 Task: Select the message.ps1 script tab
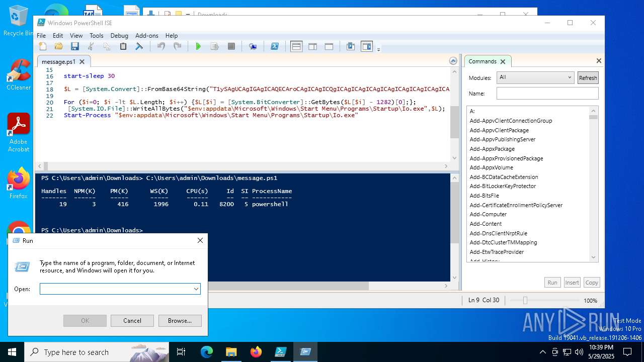pyautogui.click(x=58, y=62)
